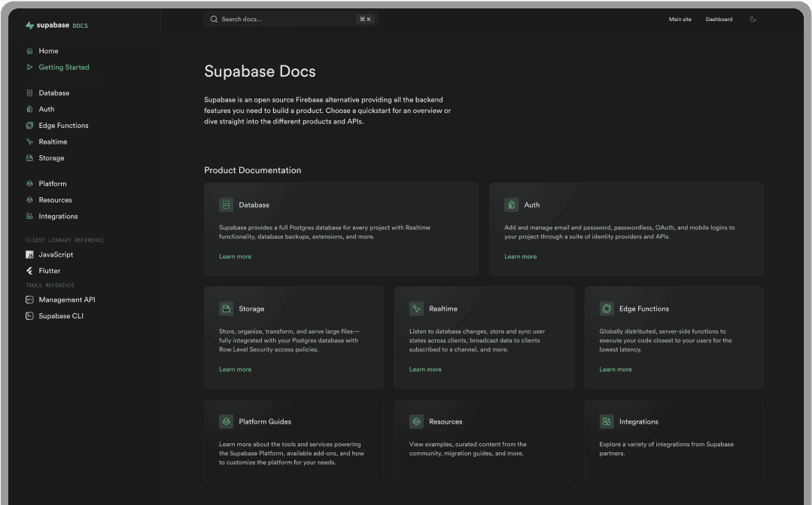Click the search magnifier icon
812x505 pixels.
click(214, 19)
